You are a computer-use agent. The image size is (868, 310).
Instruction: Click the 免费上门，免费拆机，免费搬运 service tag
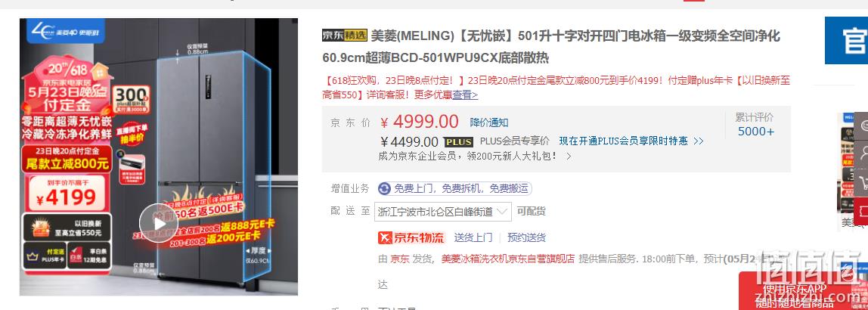[455, 189]
